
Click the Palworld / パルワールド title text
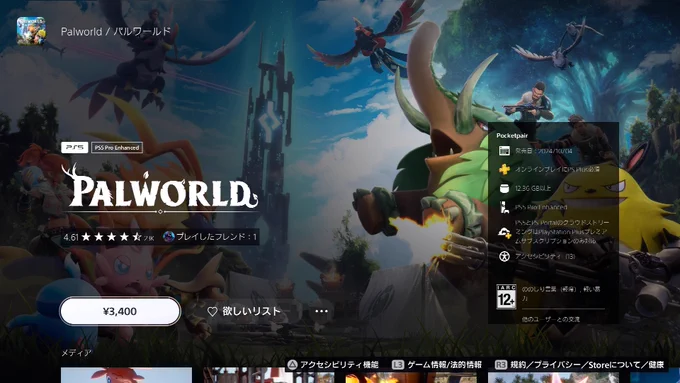(x=116, y=32)
